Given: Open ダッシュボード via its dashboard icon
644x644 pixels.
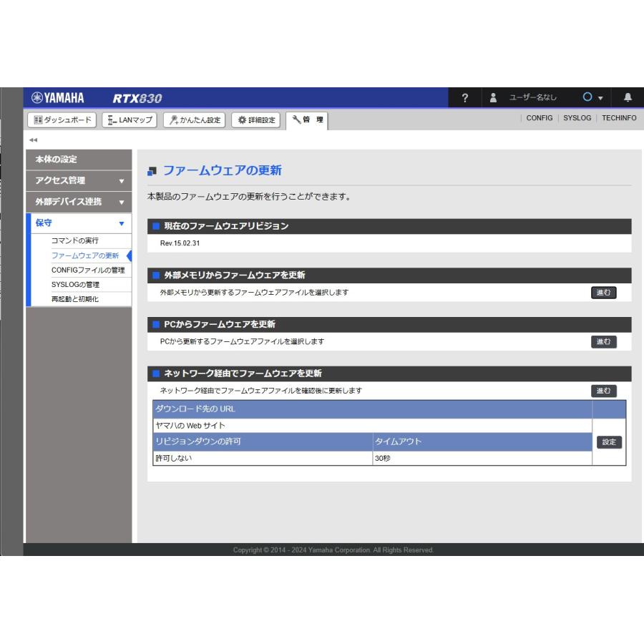Looking at the screenshot, I should (38, 120).
